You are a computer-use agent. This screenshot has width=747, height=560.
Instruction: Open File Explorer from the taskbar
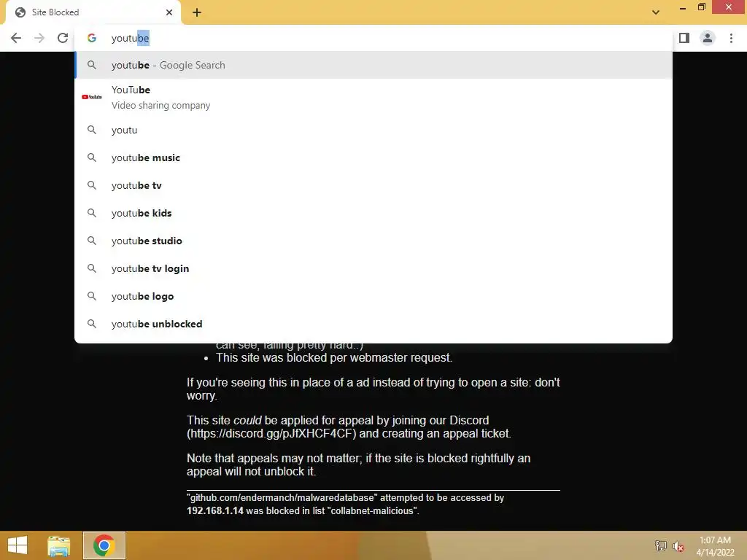tap(59, 545)
